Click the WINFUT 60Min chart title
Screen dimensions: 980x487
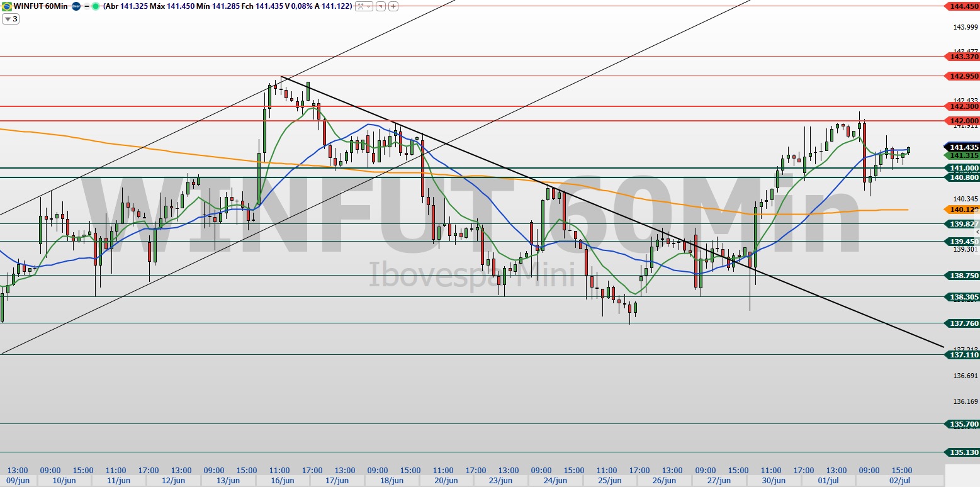tap(40, 6)
